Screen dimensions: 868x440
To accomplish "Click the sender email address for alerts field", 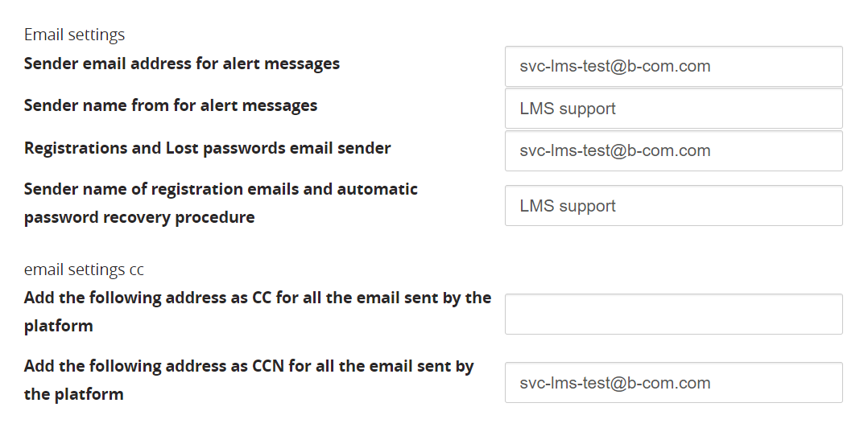I will [x=673, y=66].
